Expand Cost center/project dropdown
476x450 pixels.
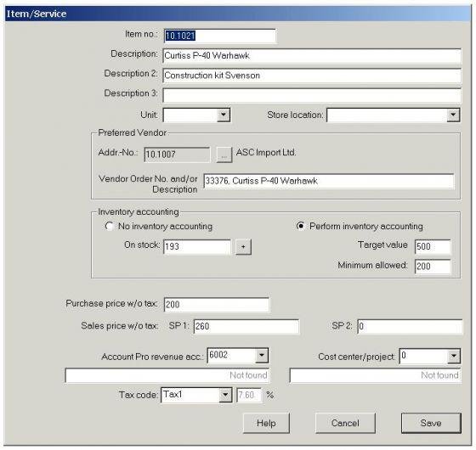point(454,356)
